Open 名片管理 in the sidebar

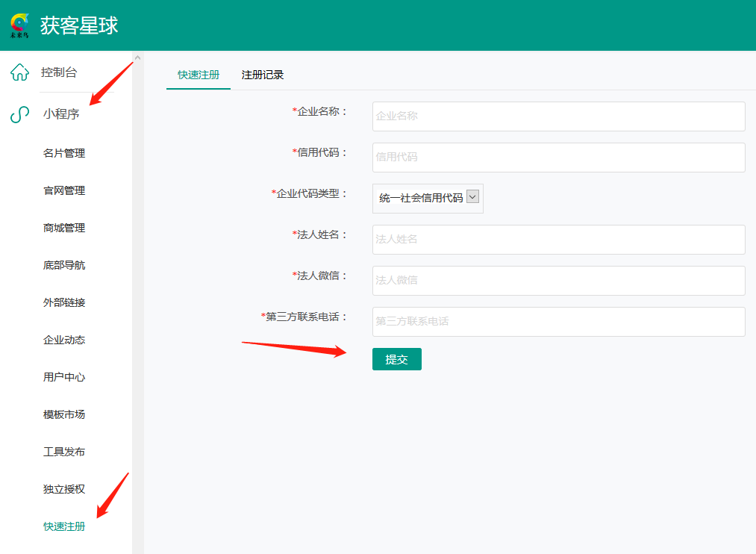(x=64, y=153)
